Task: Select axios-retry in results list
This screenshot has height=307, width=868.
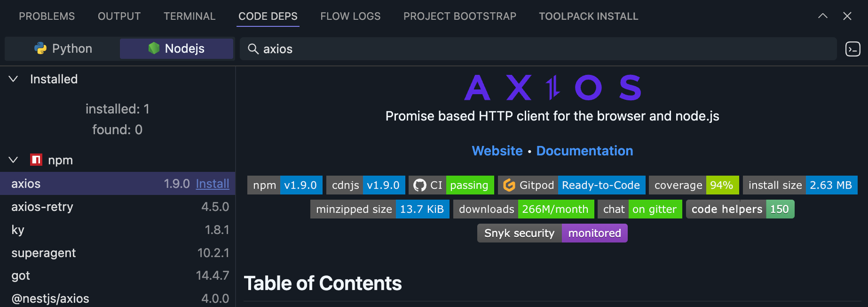Action: coord(42,207)
